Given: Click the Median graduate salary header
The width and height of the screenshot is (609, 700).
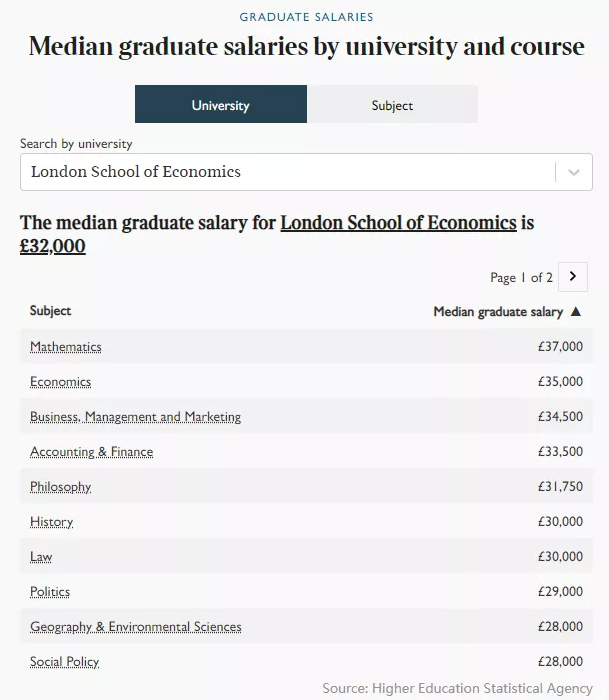Looking at the screenshot, I should pyautogui.click(x=497, y=312).
